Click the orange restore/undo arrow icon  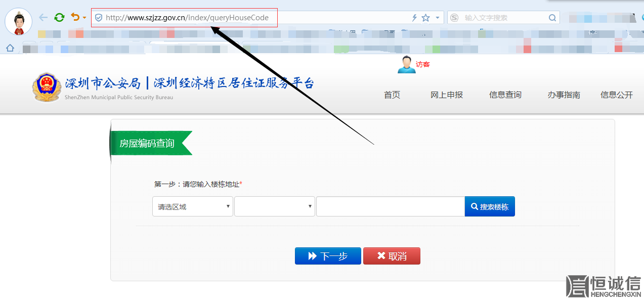click(75, 17)
